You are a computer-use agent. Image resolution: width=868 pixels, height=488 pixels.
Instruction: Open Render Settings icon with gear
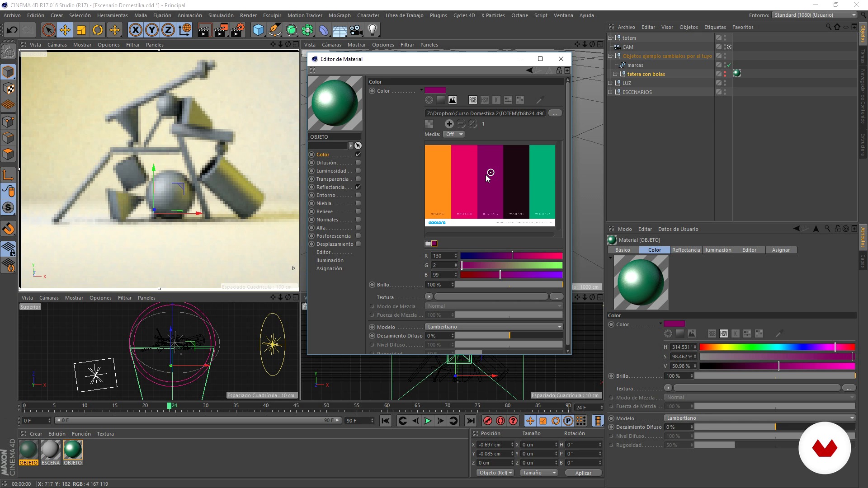click(238, 30)
